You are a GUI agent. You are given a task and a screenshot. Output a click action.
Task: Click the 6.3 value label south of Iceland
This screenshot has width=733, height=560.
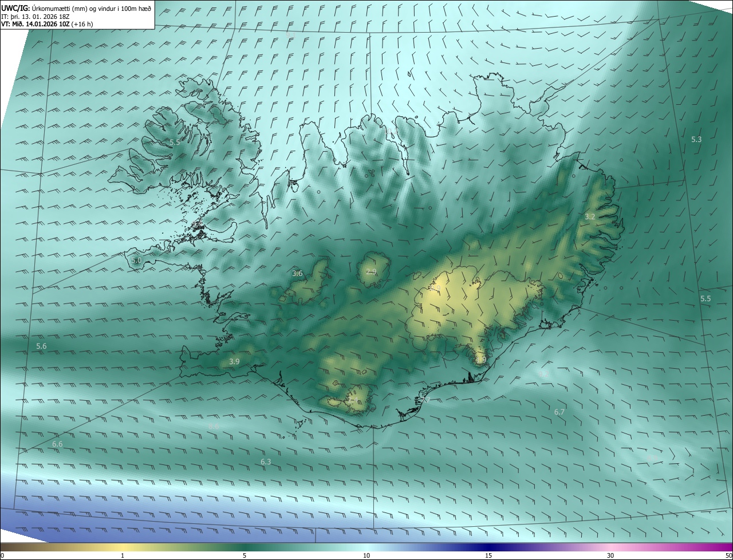[266, 462]
